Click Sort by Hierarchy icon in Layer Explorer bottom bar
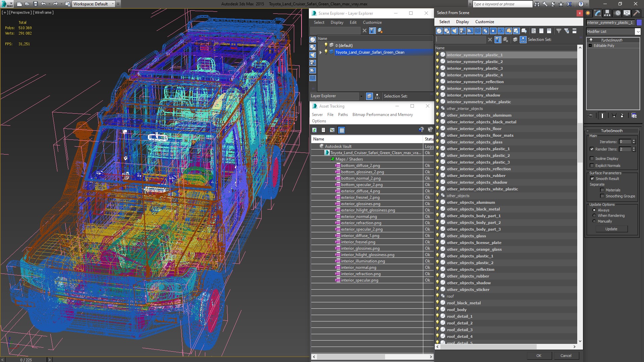The width and height of the screenshot is (644, 362). coord(377,96)
